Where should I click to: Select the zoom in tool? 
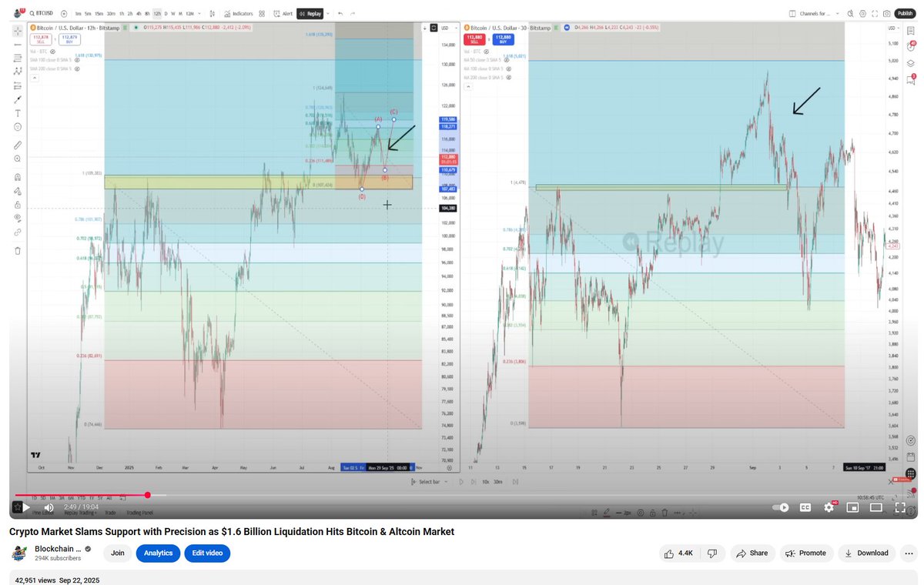click(x=18, y=159)
